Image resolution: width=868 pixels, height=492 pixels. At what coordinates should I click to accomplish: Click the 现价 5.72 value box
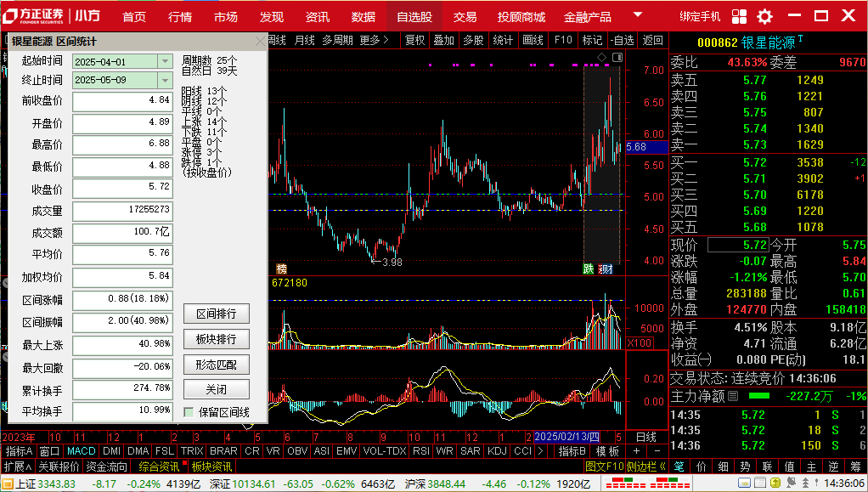737,245
